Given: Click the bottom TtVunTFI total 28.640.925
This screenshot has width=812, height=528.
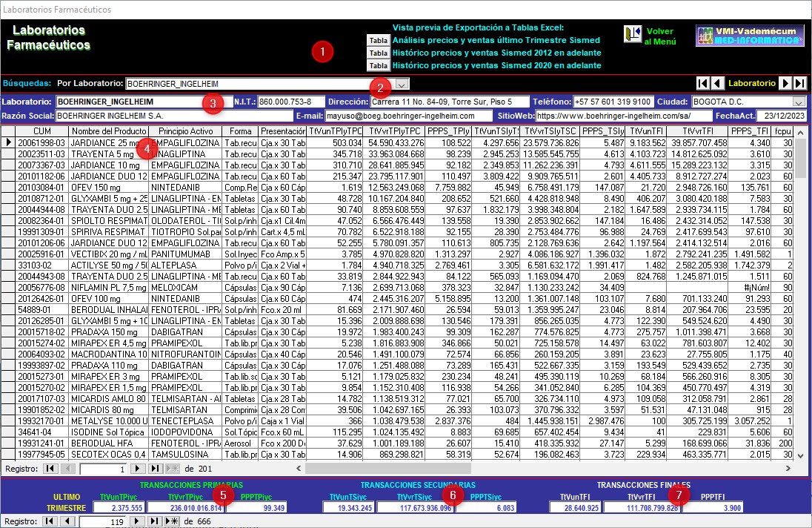Looking at the screenshot, I should [x=575, y=508].
